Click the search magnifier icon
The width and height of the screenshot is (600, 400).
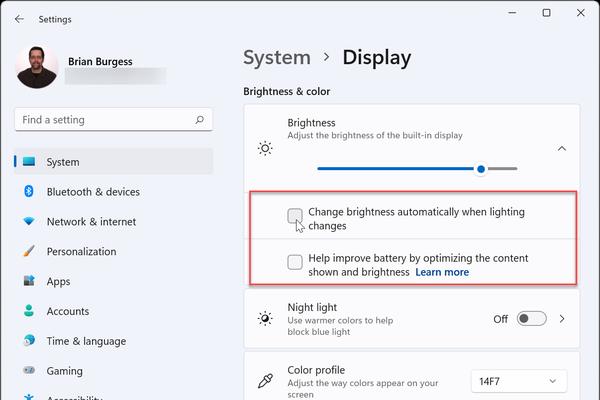[x=199, y=120]
